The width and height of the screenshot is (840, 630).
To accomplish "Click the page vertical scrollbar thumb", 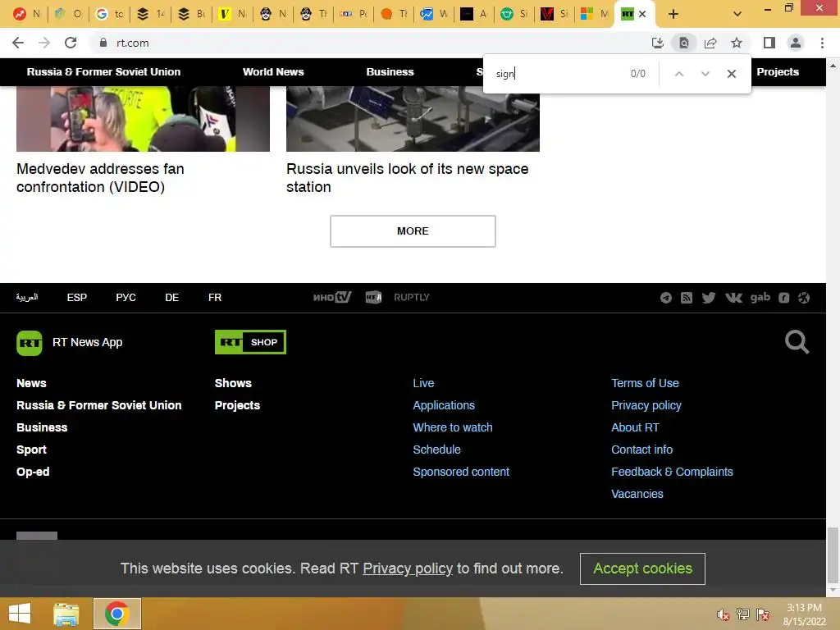I will 833,555.
